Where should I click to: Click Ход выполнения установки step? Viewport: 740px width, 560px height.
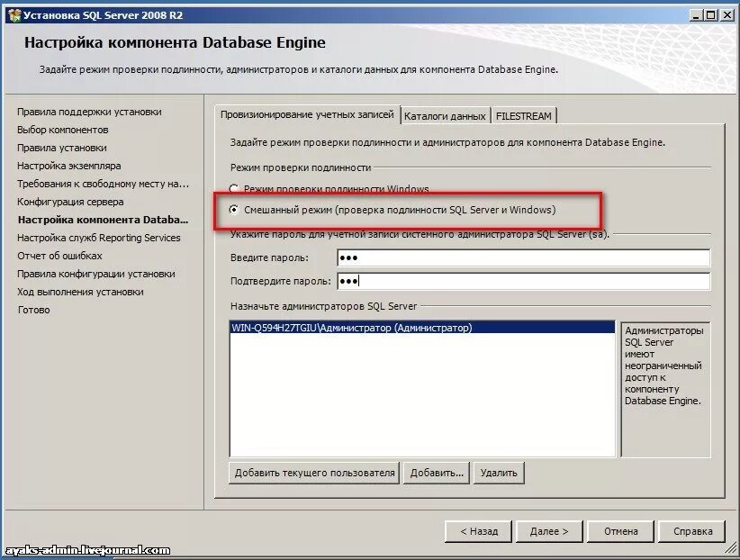point(80,292)
